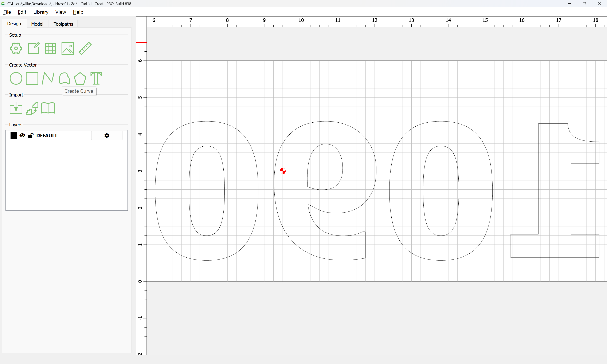Open Job Setup gear icon
The height and width of the screenshot is (364, 607).
coord(16,48)
